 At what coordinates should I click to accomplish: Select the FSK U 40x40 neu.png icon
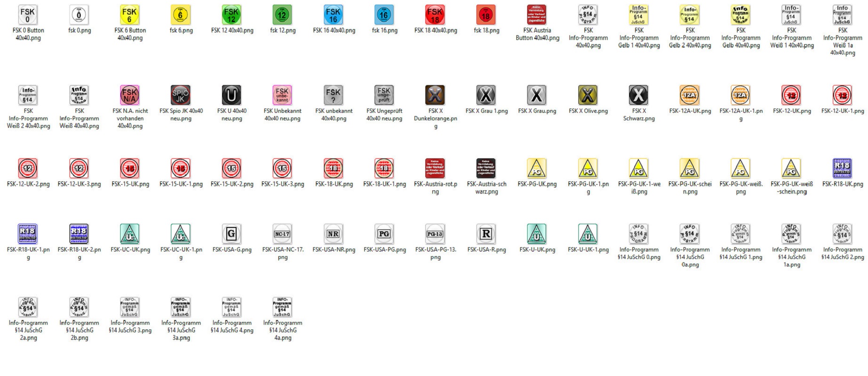point(232,95)
